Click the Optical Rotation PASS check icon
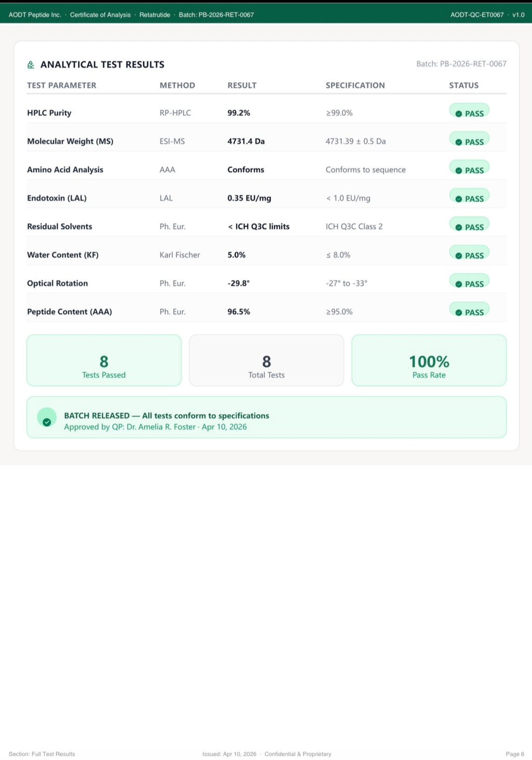 tap(459, 284)
